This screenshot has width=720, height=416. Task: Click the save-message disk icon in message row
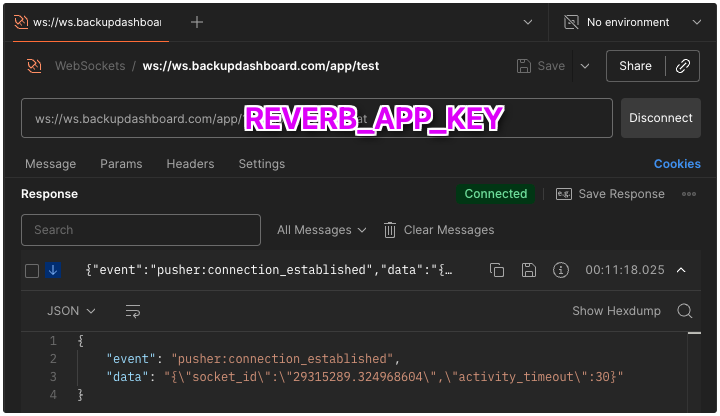point(529,270)
